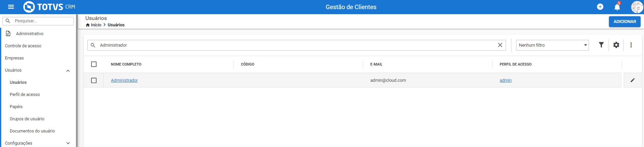This screenshot has height=147, width=644.
Task: Open the user avatar menu
Action: (x=637, y=7)
